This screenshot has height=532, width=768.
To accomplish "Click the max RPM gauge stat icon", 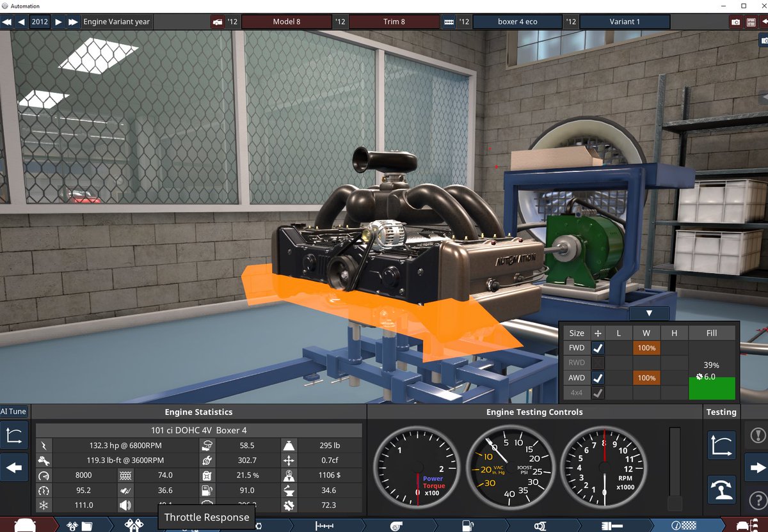I will (x=44, y=476).
